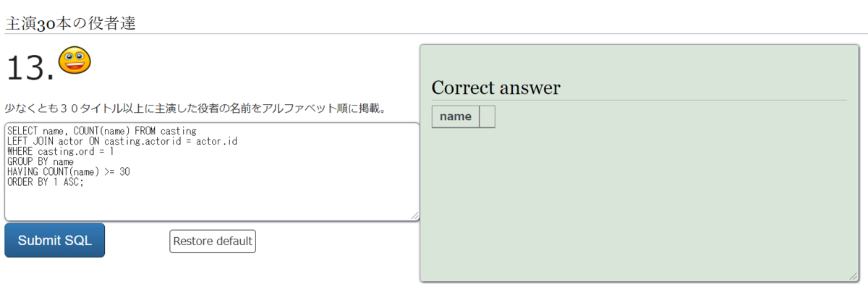Click the SQL textarea resize handle
The height and width of the screenshot is (308, 868).
(x=415, y=216)
